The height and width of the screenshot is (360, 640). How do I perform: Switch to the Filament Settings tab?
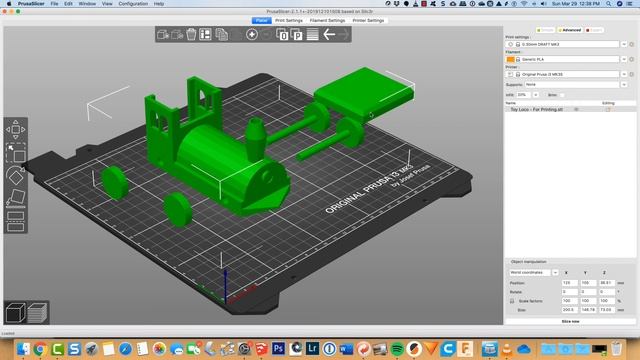pos(327,20)
